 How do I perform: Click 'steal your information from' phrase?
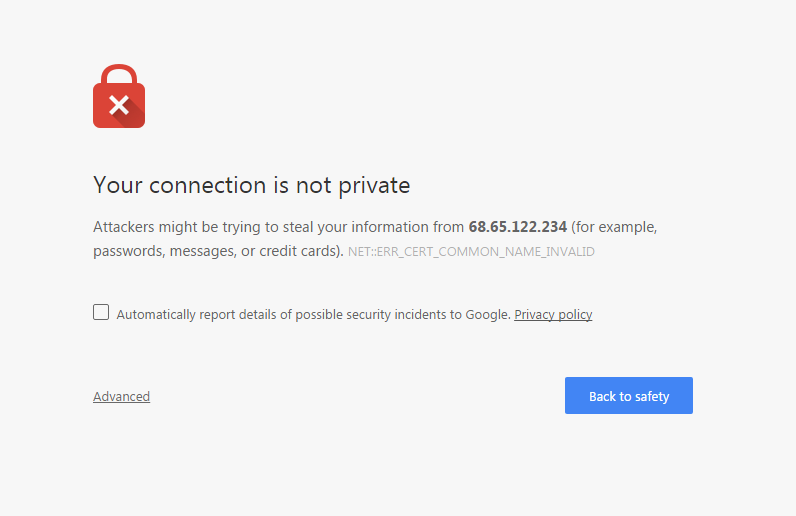[373, 227]
